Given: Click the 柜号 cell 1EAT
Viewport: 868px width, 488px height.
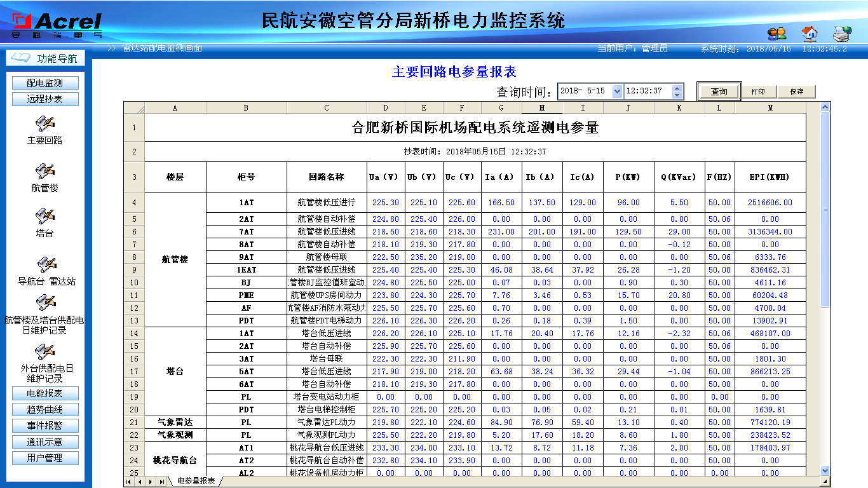Looking at the screenshot, I should click(x=247, y=269).
